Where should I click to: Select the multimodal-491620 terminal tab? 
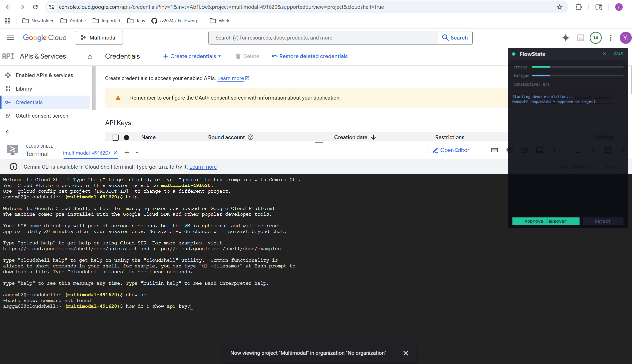(x=86, y=153)
